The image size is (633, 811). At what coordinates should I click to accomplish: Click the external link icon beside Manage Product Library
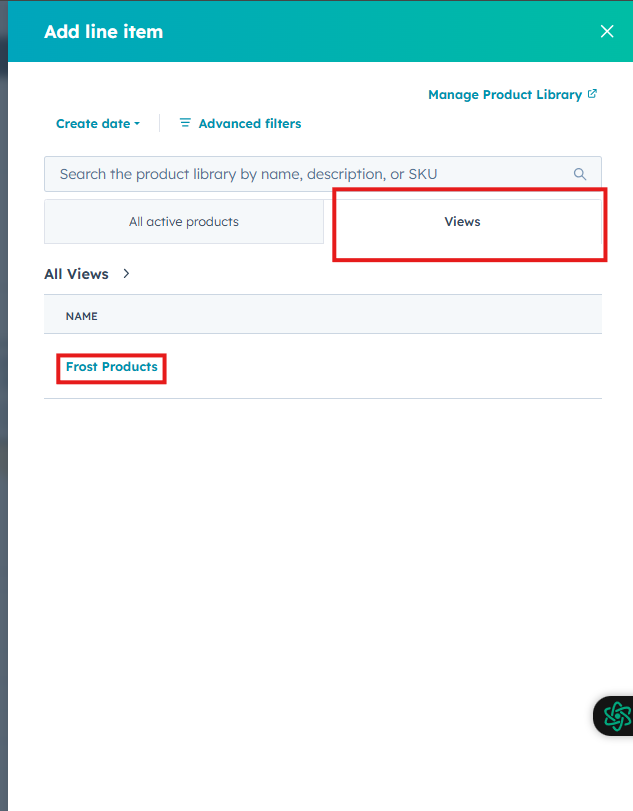592,94
